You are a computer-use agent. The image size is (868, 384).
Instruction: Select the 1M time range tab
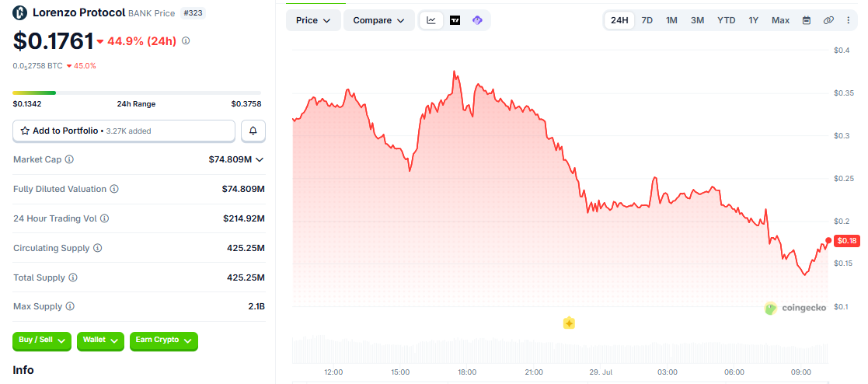tap(671, 20)
